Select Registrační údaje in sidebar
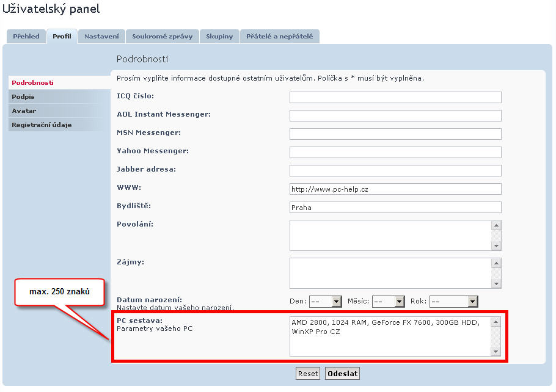 (x=42, y=125)
